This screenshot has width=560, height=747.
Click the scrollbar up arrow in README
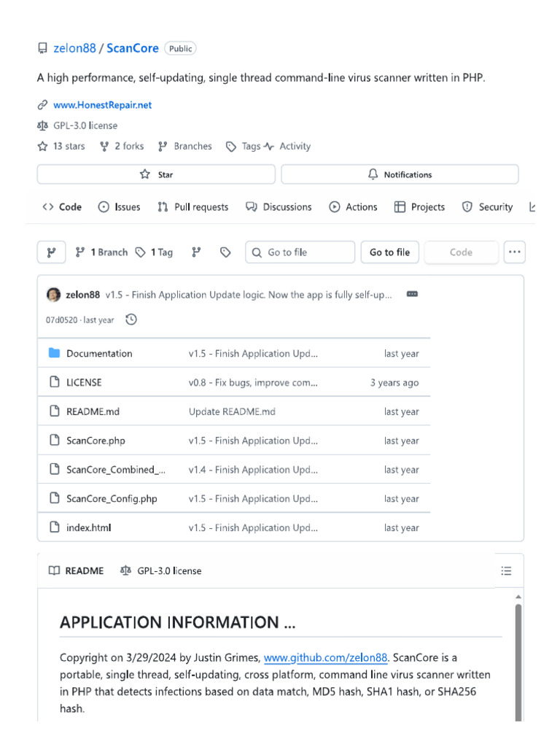pos(518,597)
